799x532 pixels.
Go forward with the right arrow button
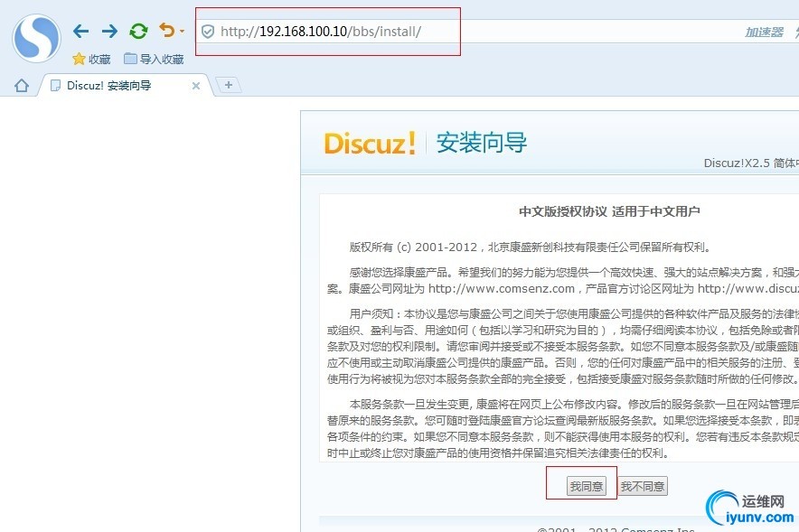109,31
